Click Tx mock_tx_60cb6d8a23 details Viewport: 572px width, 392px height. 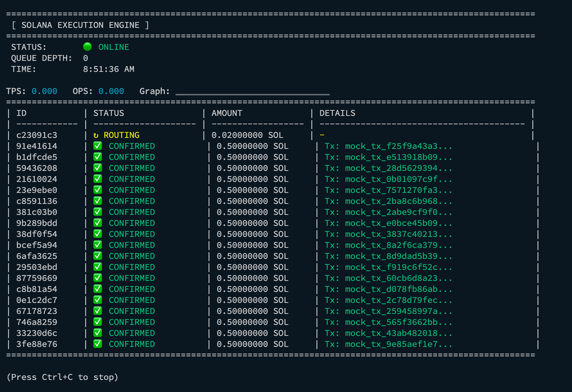coord(388,278)
